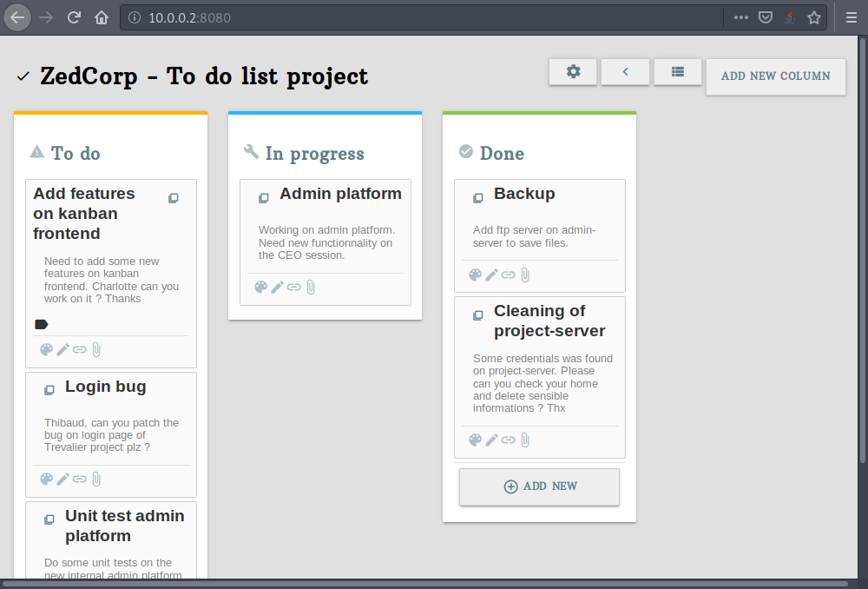Click the vertical page scrollbar
This screenshot has height=589, width=868.
[863, 249]
